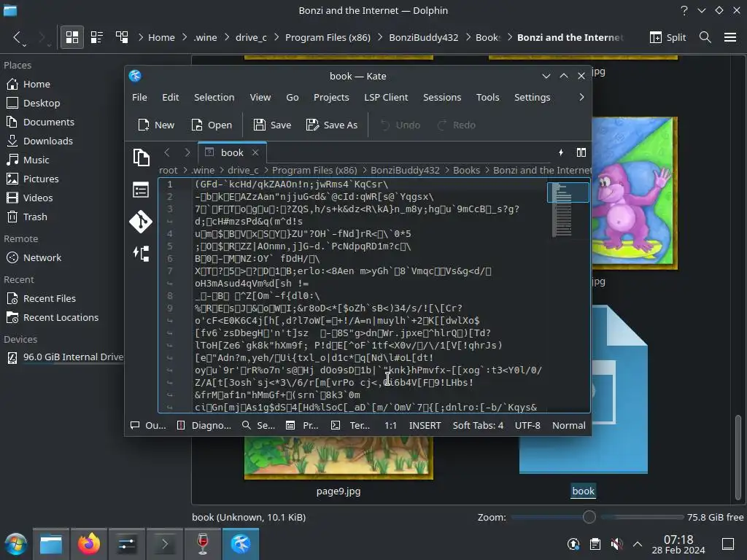Adjust the Dolphin Zoom slider handle
The image size is (747, 560).
[589, 517]
